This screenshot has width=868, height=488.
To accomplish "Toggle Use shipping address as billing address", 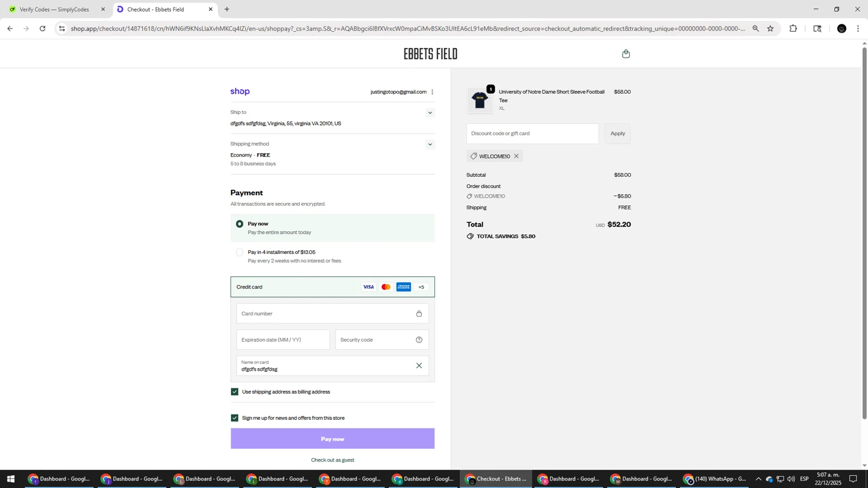I will click(x=234, y=392).
